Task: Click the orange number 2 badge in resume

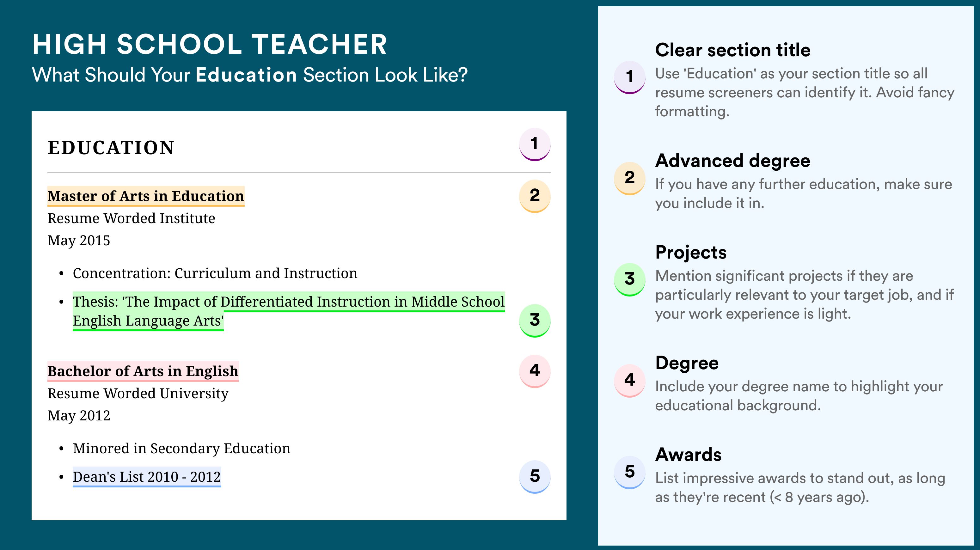Action: pos(535,196)
